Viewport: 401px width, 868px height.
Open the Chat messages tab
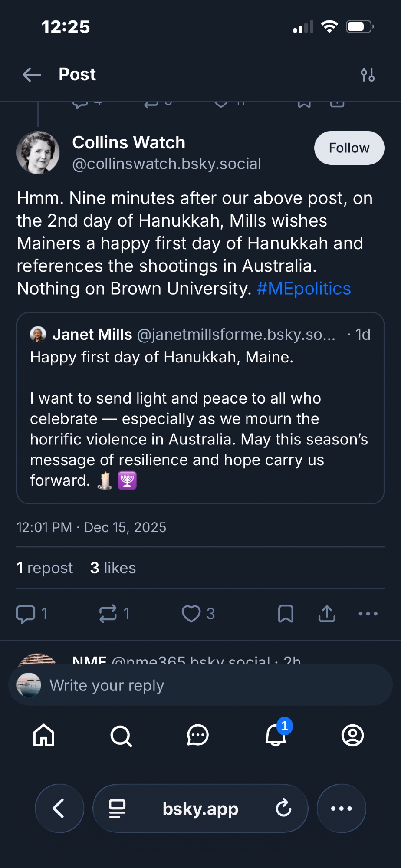198,736
